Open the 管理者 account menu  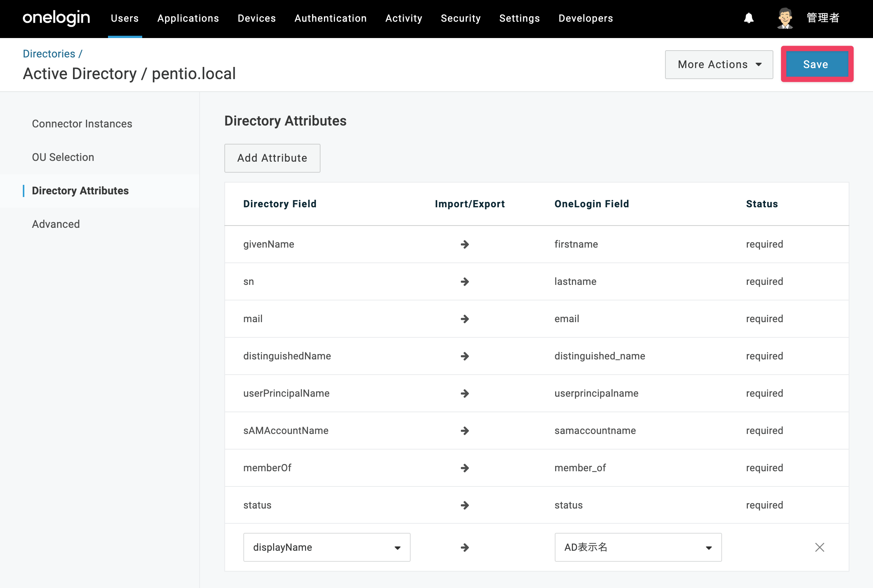823,18
